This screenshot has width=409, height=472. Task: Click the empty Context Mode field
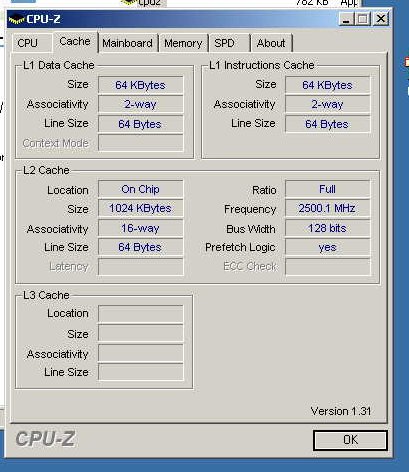click(141, 143)
